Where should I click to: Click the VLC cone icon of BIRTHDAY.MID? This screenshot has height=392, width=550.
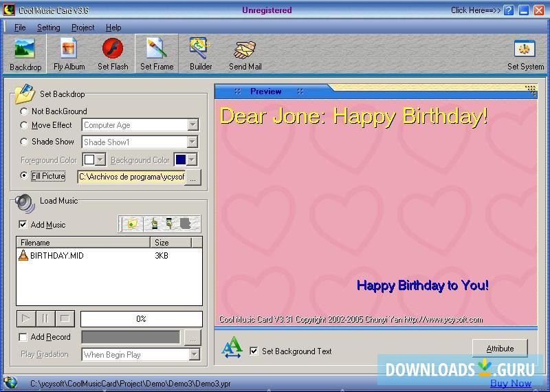click(x=23, y=255)
